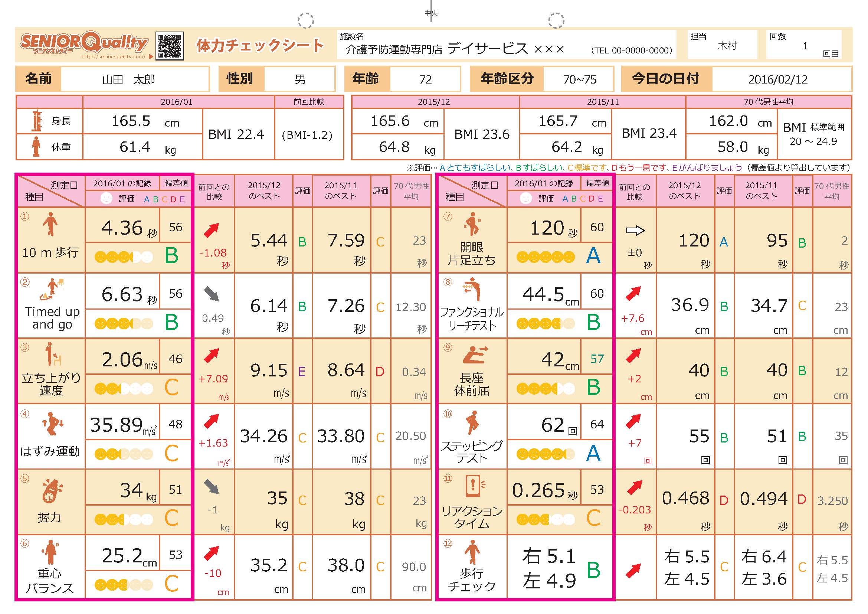Click the one-leg standing (開眼片足立ち) icon
Viewport: 868px width, 614px height.
[472, 224]
